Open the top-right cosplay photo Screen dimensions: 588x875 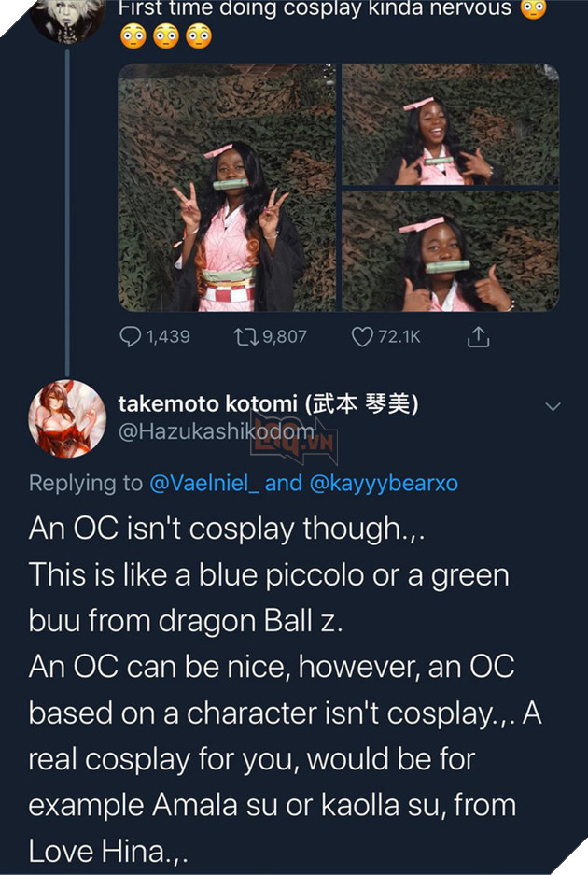pyautogui.click(x=451, y=124)
